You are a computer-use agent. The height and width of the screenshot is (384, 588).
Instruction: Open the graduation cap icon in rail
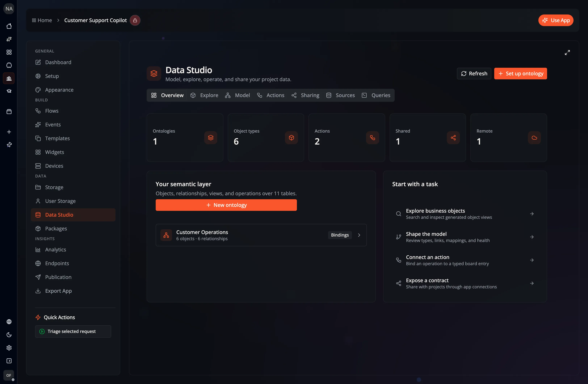click(x=9, y=91)
